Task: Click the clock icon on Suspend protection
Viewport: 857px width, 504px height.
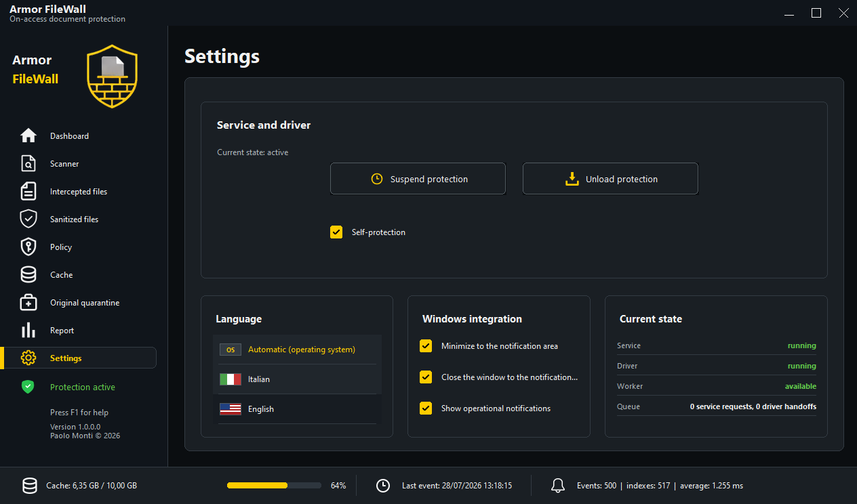Action: tap(377, 179)
